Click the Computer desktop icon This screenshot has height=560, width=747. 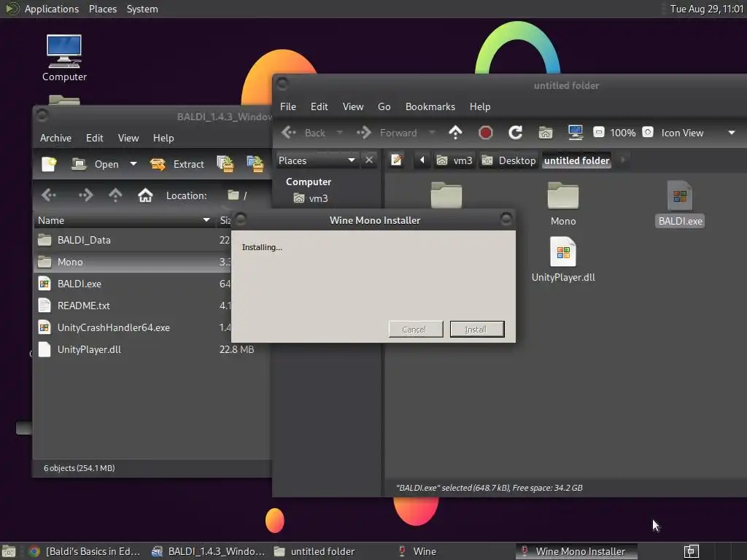tap(64, 58)
